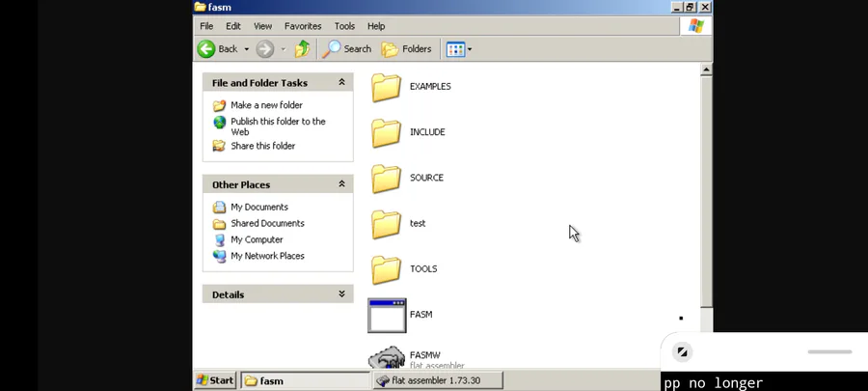Click the Details header text
Screen dimensions: 868x391
coord(228,294)
